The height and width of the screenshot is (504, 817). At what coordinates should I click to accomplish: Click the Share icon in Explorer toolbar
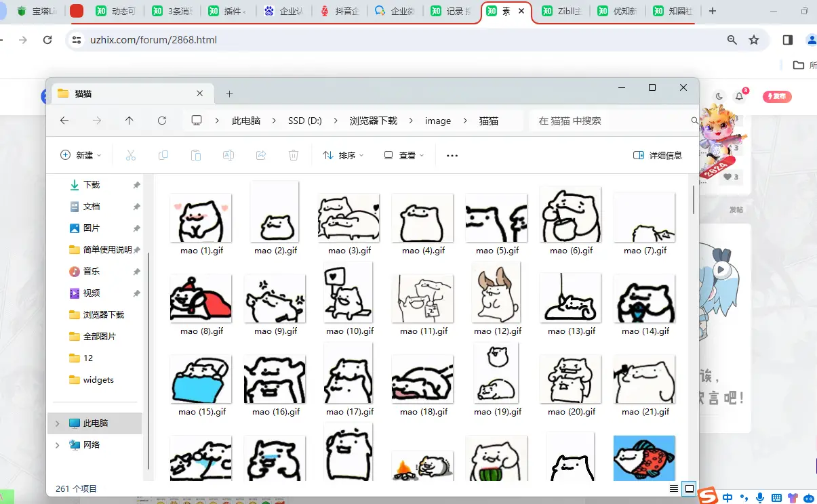[261, 155]
